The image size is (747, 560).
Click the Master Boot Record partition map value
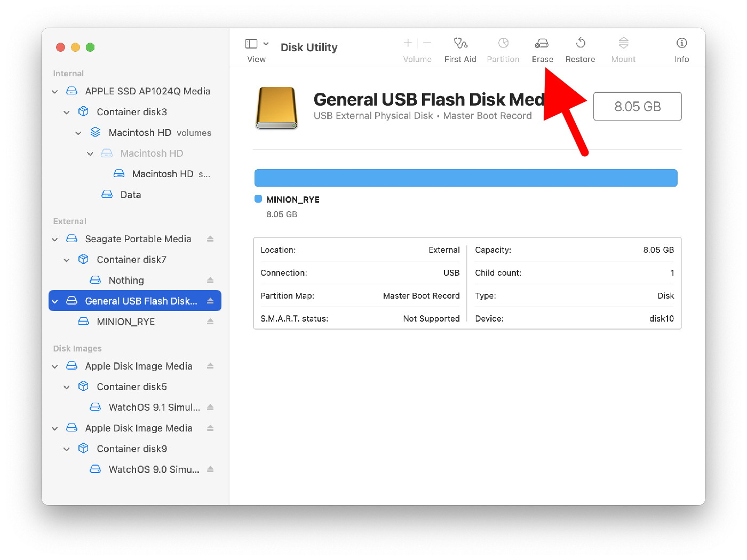[x=421, y=295]
